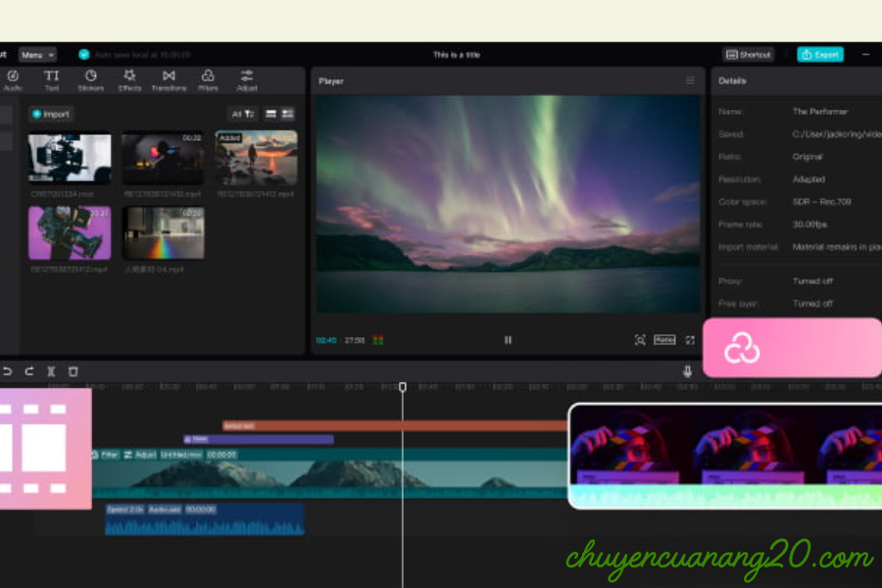Open the All sort dropdown
The image size is (882, 588).
click(242, 114)
